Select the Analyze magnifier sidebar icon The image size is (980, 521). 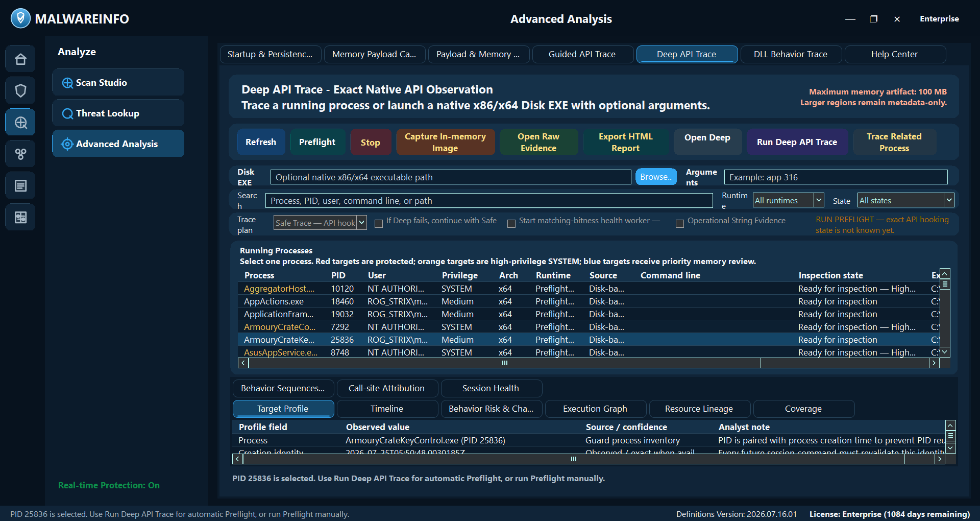[20, 123]
